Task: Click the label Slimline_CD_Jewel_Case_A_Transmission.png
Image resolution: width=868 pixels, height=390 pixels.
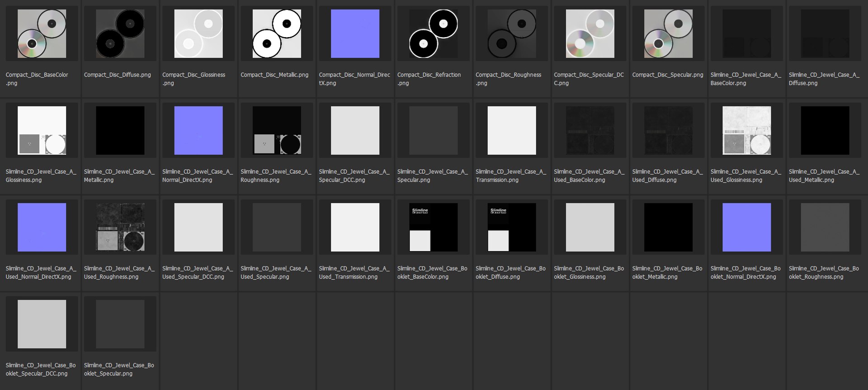Action: tap(511, 176)
